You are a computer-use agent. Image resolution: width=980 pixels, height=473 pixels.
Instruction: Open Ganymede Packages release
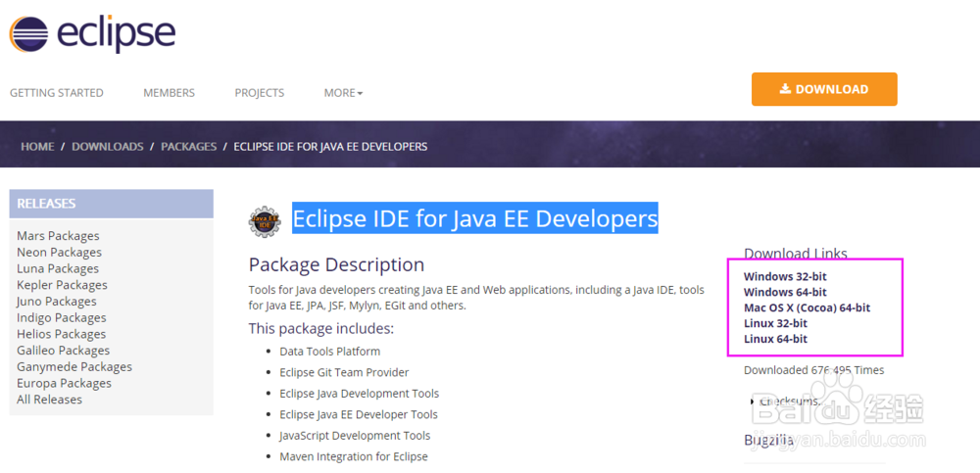point(74,366)
